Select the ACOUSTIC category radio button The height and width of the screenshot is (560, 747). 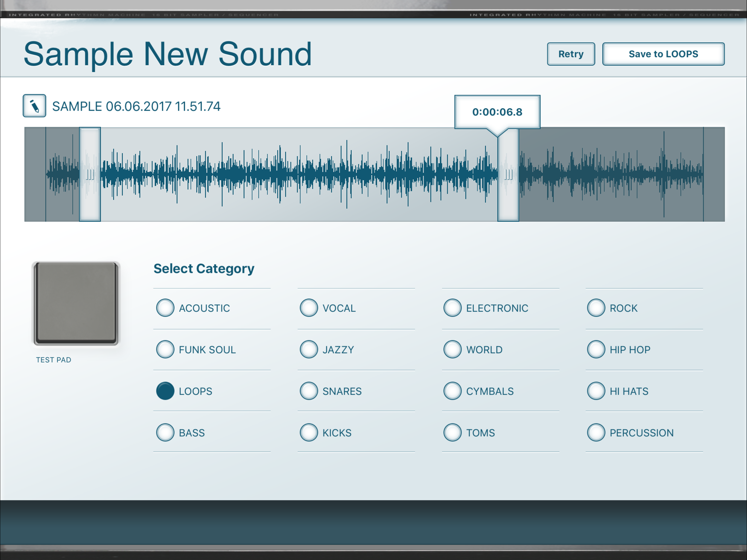click(165, 308)
